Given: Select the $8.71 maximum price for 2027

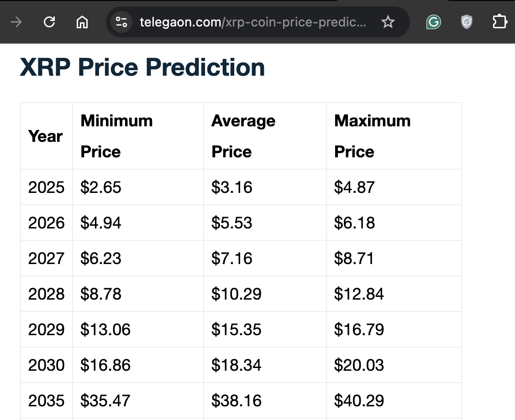Looking at the screenshot, I should click(x=354, y=258).
